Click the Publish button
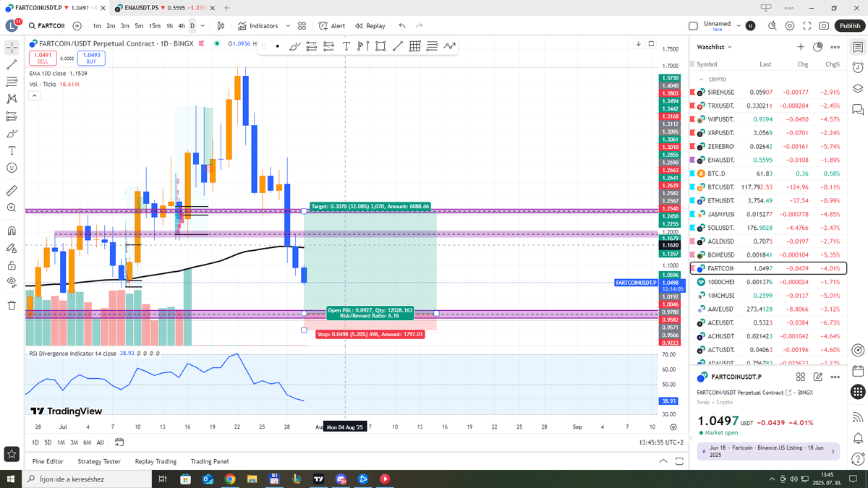Image resolution: width=868 pixels, height=488 pixels. pos(849,26)
